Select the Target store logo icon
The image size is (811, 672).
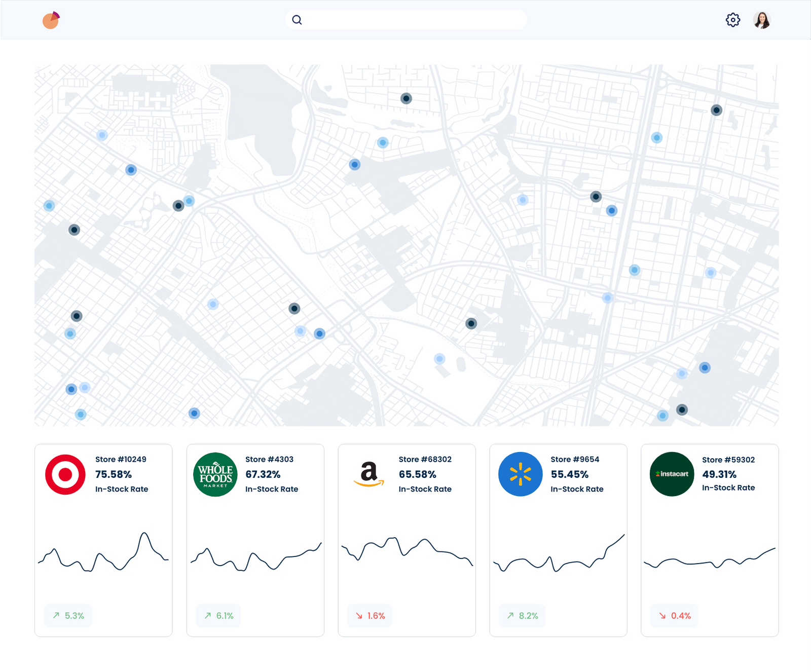(x=64, y=475)
